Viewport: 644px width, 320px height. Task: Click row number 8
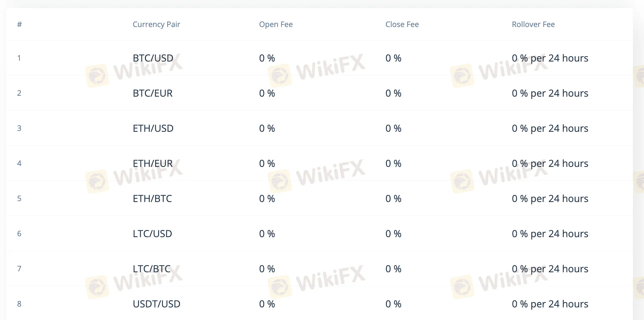point(19,304)
